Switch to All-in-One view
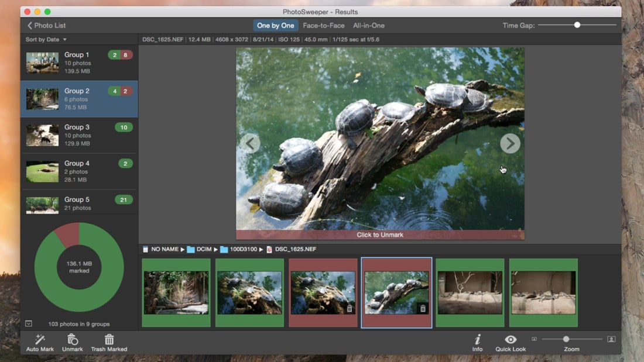Image resolution: width=644 pixels, height=362 pixels. coord(369,26)
